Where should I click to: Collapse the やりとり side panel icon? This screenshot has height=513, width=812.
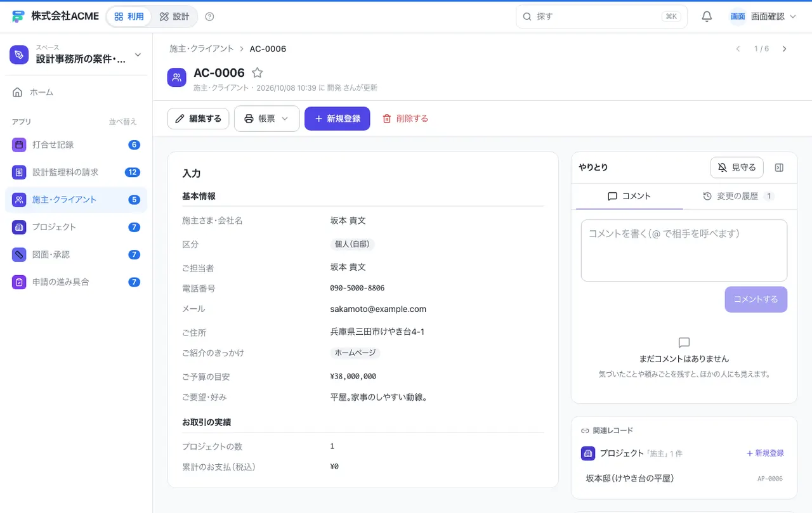(x=780, y=167)
